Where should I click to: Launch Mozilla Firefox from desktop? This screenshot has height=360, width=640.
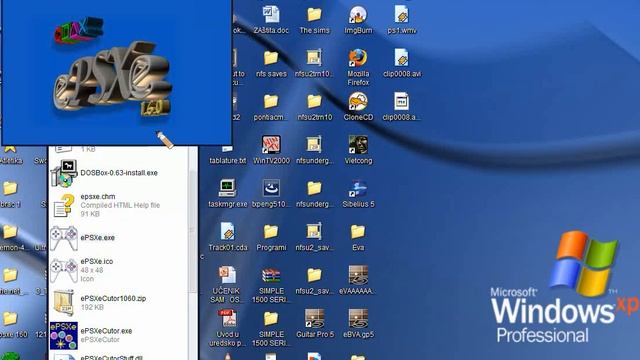[358, 58]
